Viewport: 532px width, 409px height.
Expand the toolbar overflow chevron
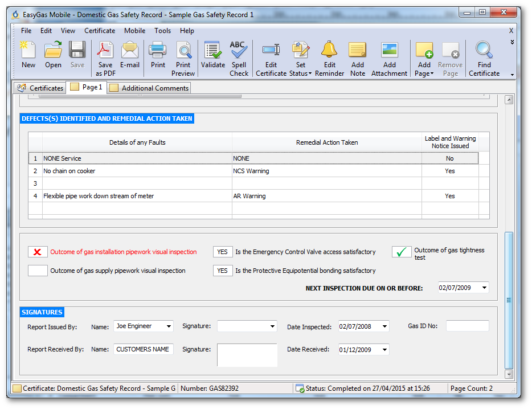coord(512,42)
